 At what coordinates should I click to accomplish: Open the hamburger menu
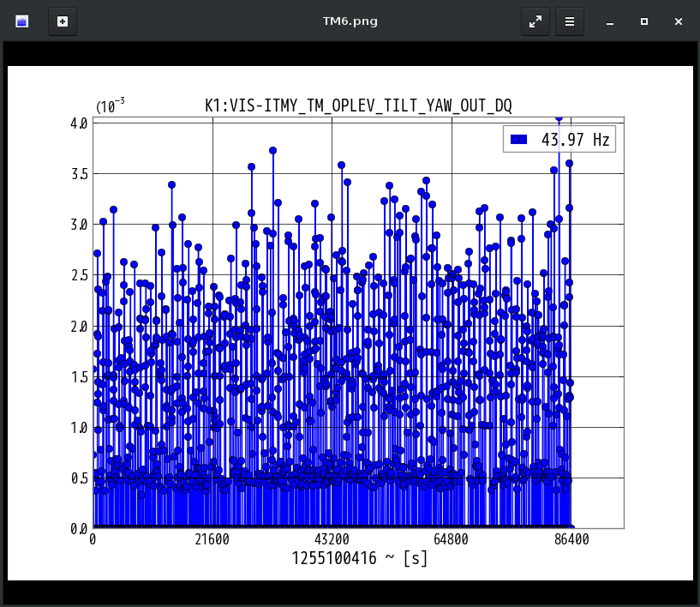(569, 21)
